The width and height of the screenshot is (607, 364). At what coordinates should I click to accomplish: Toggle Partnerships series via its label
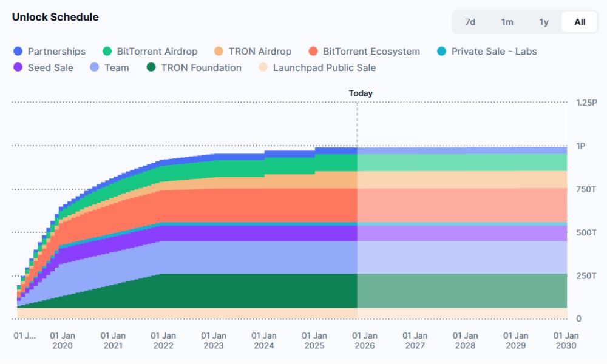pos(56,52)
